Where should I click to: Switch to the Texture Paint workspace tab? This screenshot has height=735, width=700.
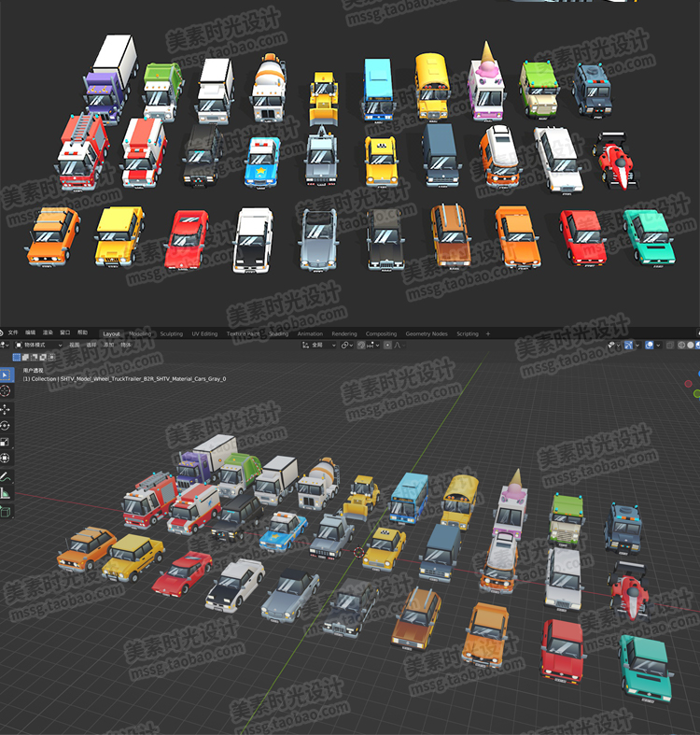pyautogui.click(x=244, y=333)
